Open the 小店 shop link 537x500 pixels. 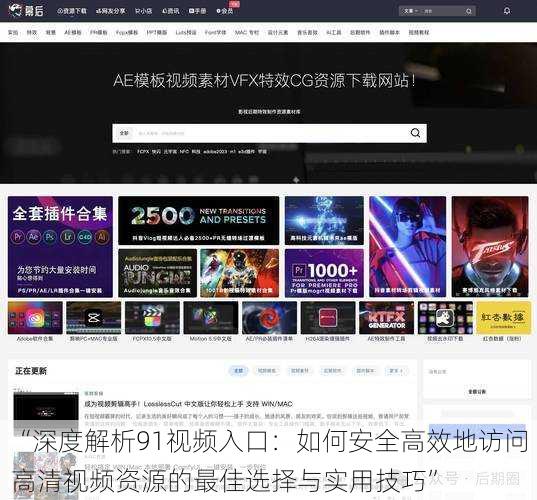[143, 11]
